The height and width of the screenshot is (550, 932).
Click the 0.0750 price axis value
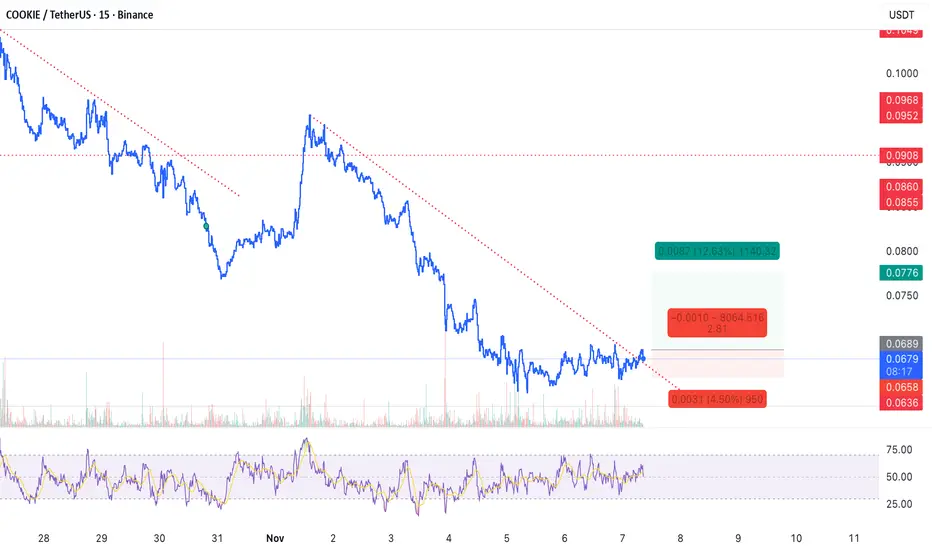902,296
